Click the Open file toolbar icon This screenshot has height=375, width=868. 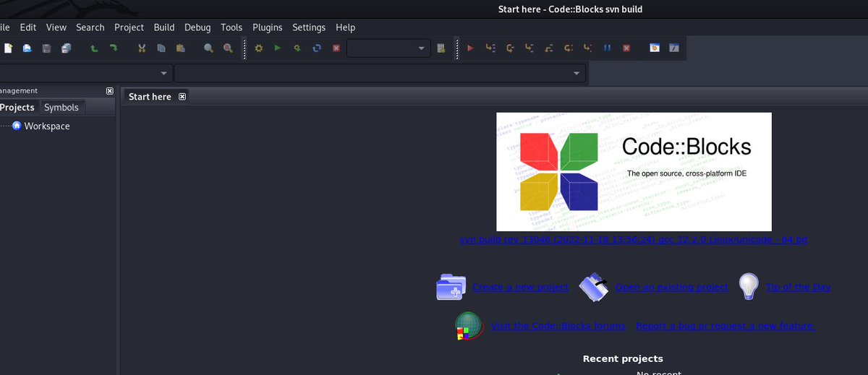27,48
